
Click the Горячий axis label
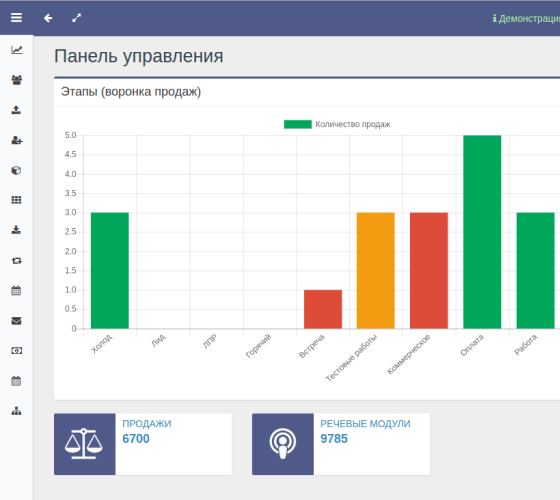pos(258,346)
